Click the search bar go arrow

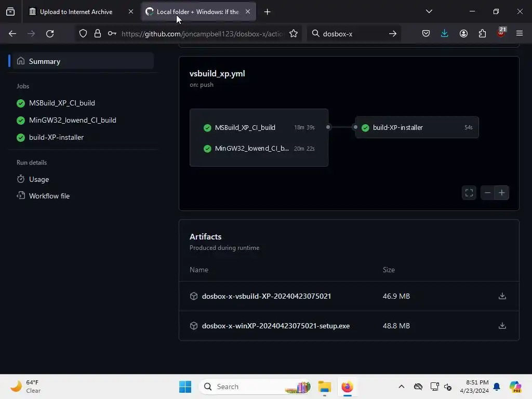393,34
